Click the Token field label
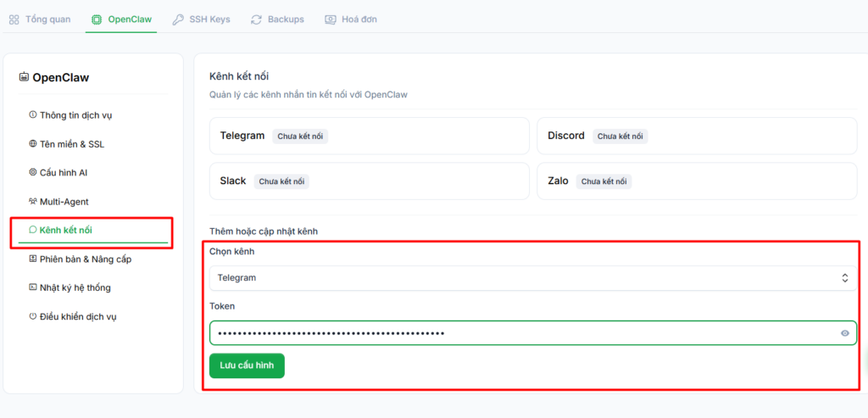This screenshot has height=418, width=868. pyautogui.click(x=222, y=305)
